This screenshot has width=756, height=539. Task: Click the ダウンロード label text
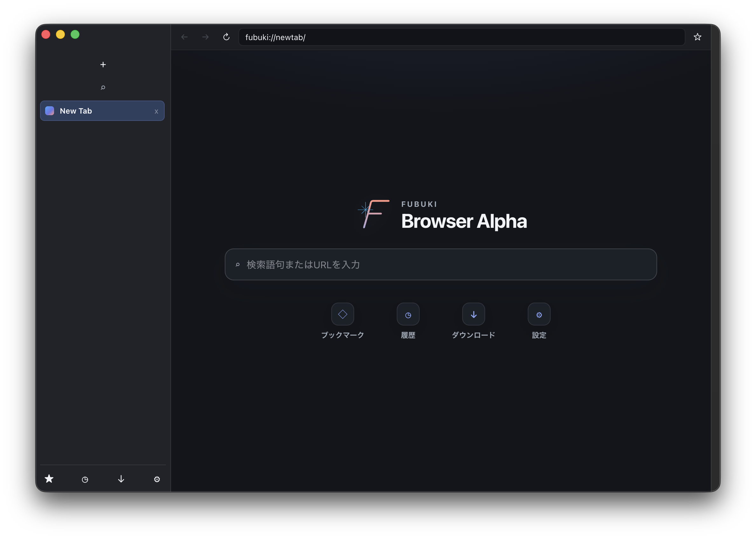pyautogui.click(x=473, y=335)
